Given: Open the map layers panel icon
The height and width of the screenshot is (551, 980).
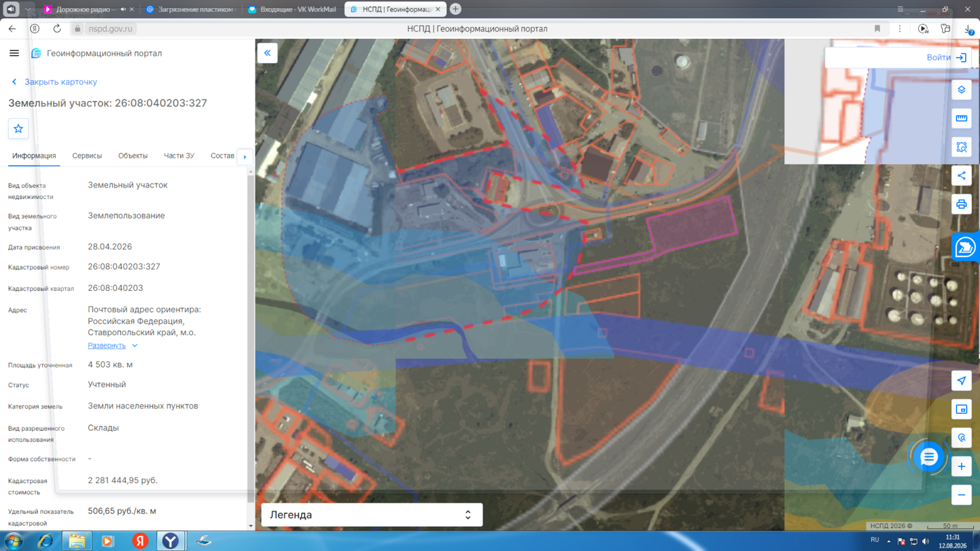Looking at the screenshot, I should pyautogui.click(x=962, y=90).
